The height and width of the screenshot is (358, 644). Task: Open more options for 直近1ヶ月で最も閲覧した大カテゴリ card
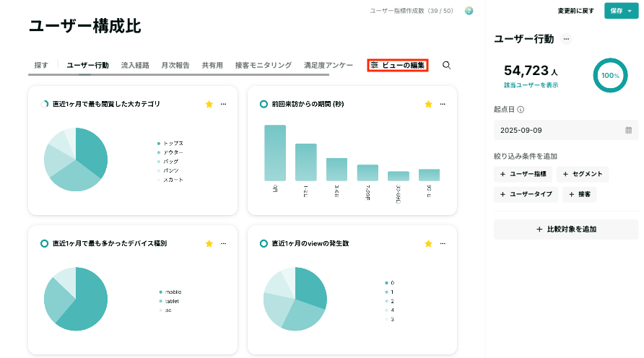pyautogui.click(x=223, y=104)
